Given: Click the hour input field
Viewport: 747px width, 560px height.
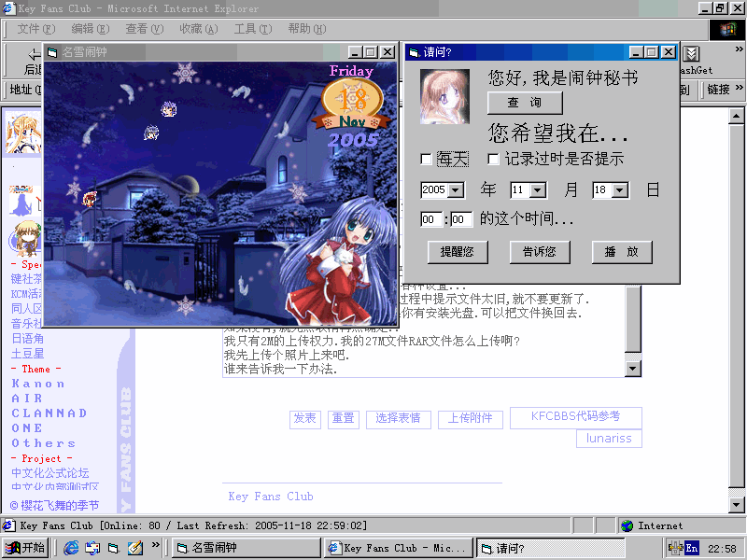Looking at the screenshot, I should coord(431,219).
